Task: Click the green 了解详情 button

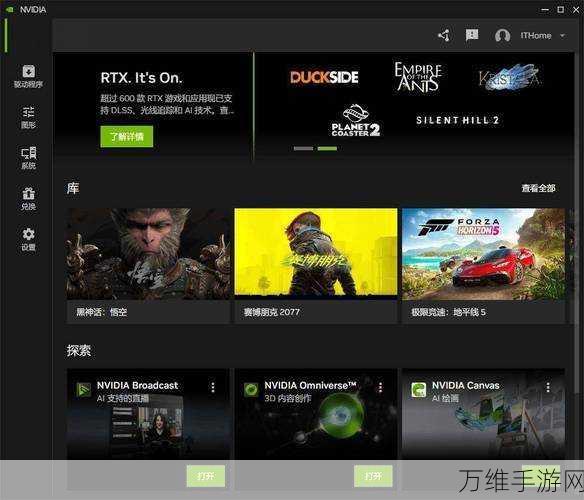Action: coord(127,136)
